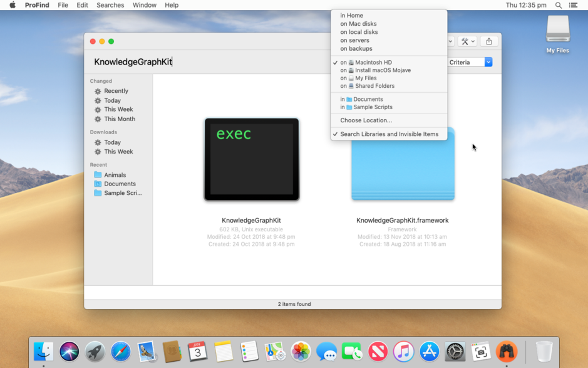588x368 pixels.
Task: Click the '2 items found' status text
Action: 294,304
